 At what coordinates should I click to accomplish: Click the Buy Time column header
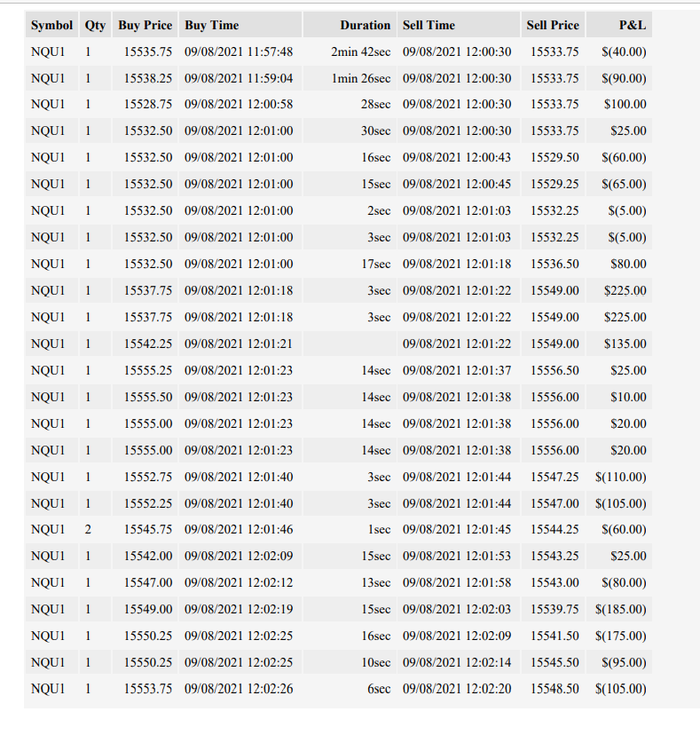coord(240,25)
